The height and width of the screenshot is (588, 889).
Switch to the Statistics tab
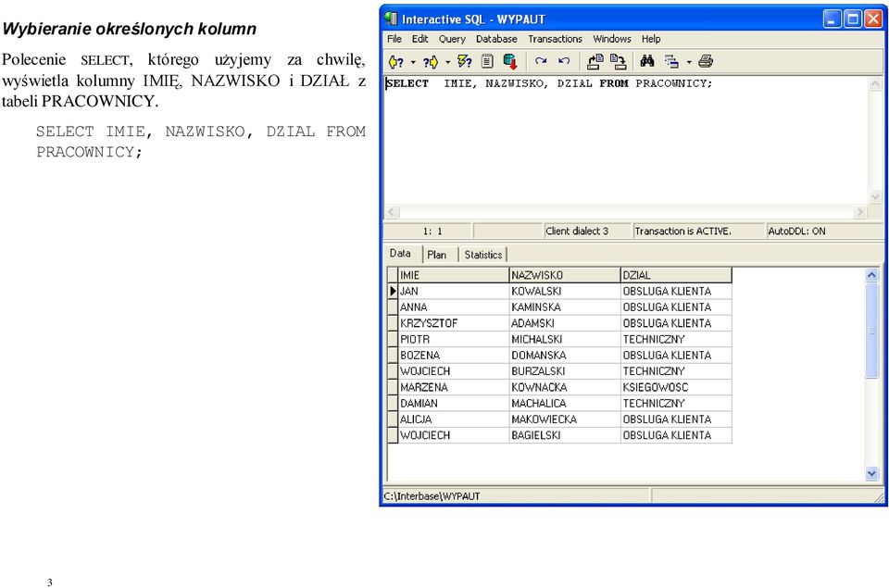[483, 255]
